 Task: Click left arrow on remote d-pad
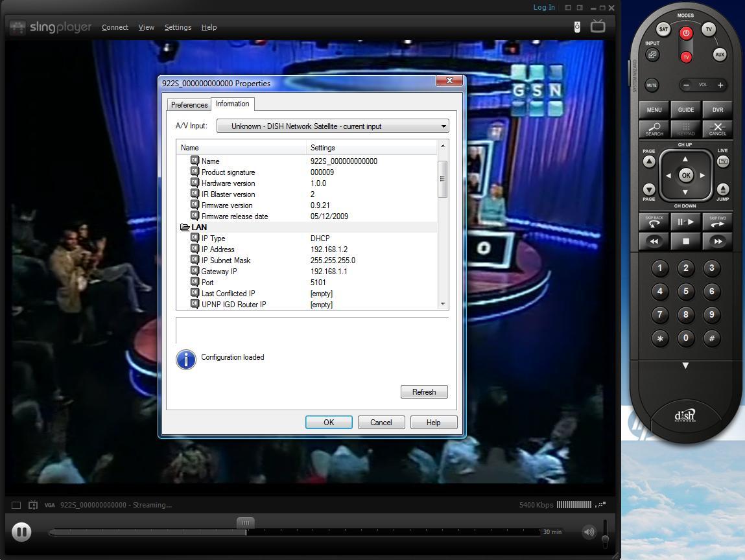(668, 176)
